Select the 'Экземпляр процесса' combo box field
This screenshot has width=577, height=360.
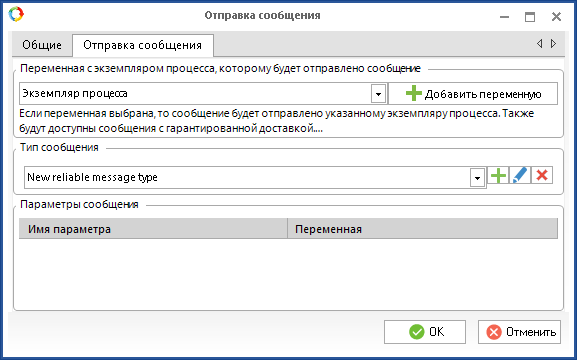pos(203,94)
